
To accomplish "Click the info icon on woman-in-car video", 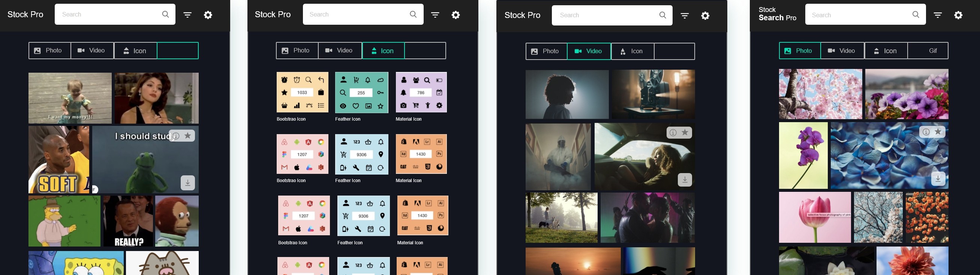I will click(673, 132).
